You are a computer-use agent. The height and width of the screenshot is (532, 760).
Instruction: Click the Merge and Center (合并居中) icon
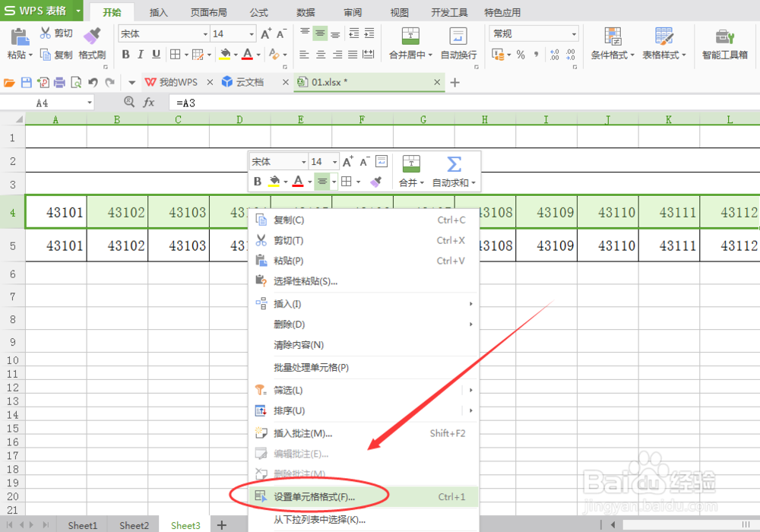coord(410,38)
